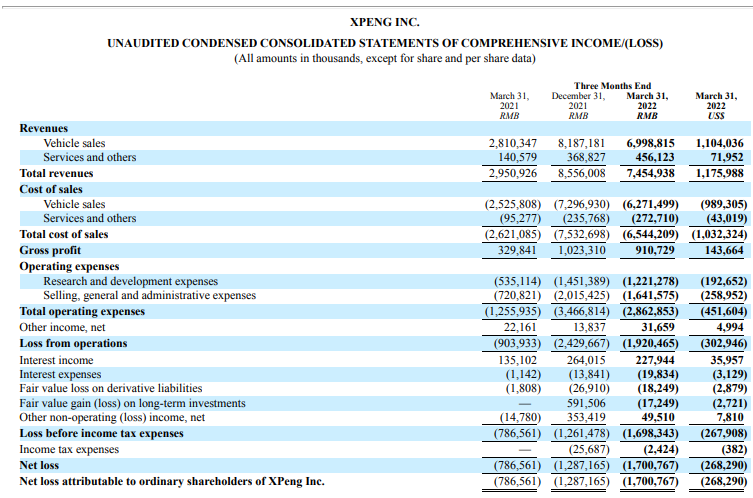Click Vehicle sales revenue value 2,810,347

(x=512, y=144)
